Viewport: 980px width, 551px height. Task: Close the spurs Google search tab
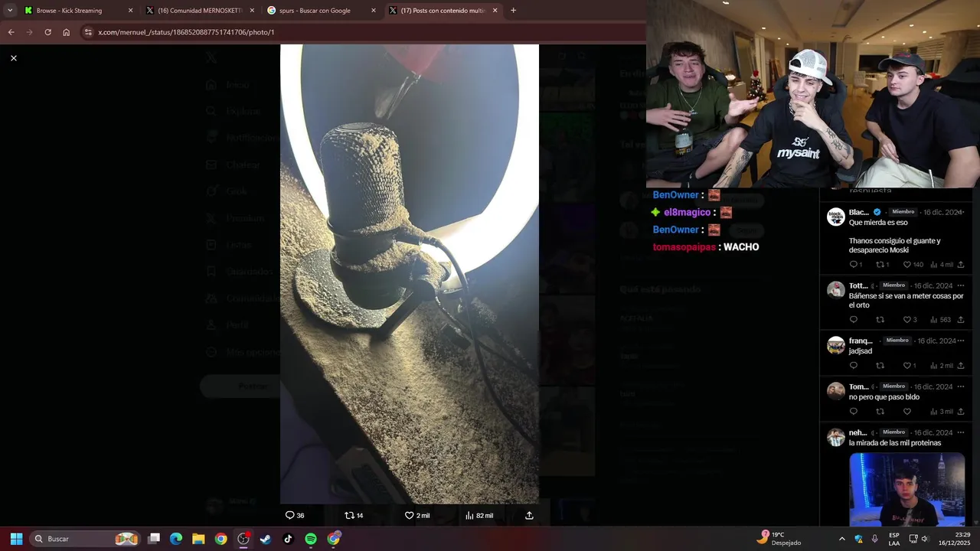[374, 11]
